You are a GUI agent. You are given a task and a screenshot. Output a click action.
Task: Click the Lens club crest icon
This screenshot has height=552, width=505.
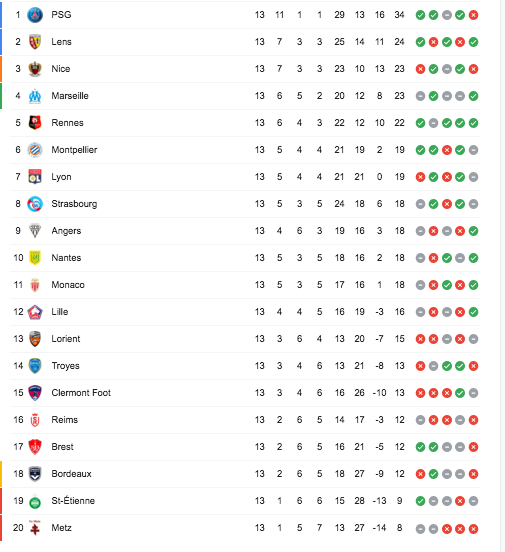point(35,42)
